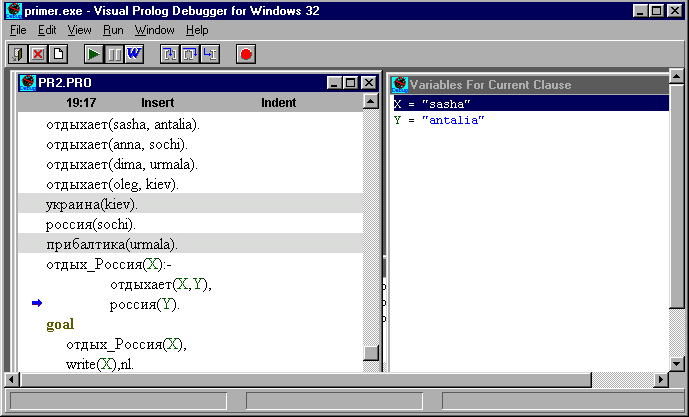This screenshot has width=689, height=417.
Task: Click the Step Into debug icon
Action: pyautogui.click(x=170, y=54)
